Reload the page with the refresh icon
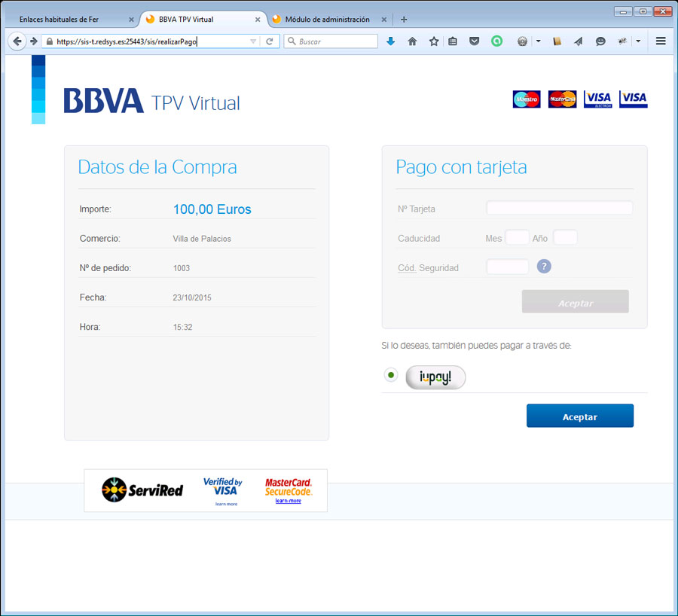Image resolution: width=678 pixels, height=616 pixels. click(x=269, y=41)
